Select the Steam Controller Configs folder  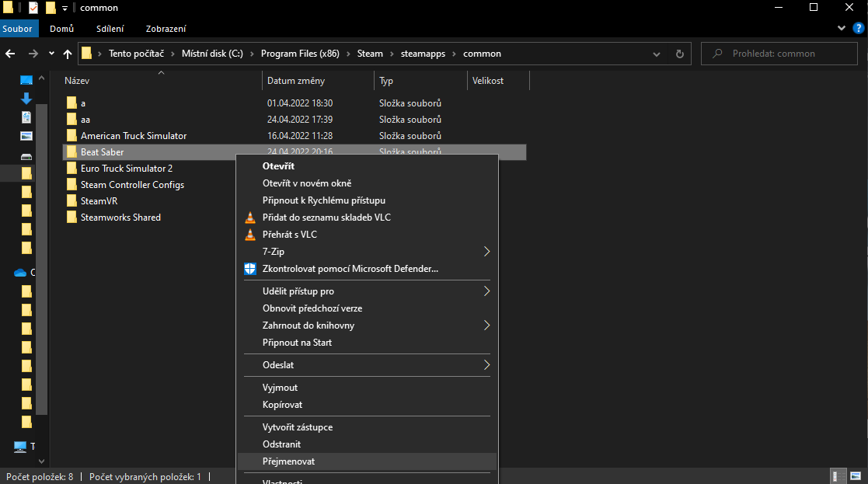click(x=132, y=185)
